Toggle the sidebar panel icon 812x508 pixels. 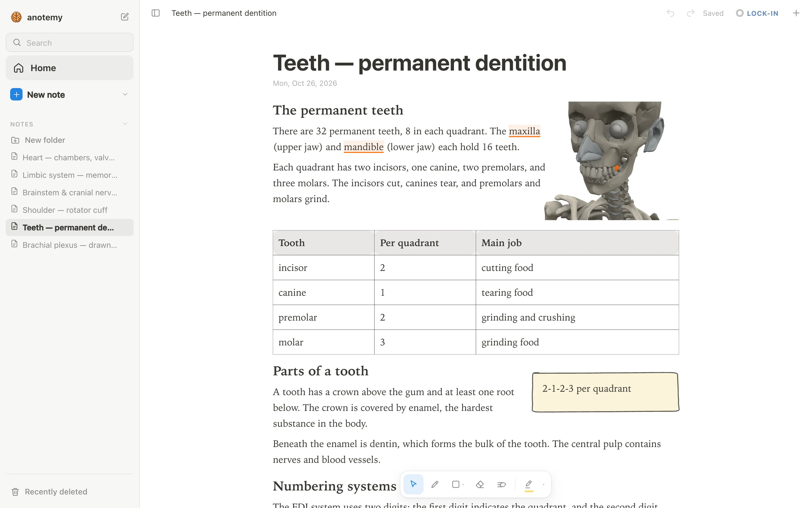point(155,13)
